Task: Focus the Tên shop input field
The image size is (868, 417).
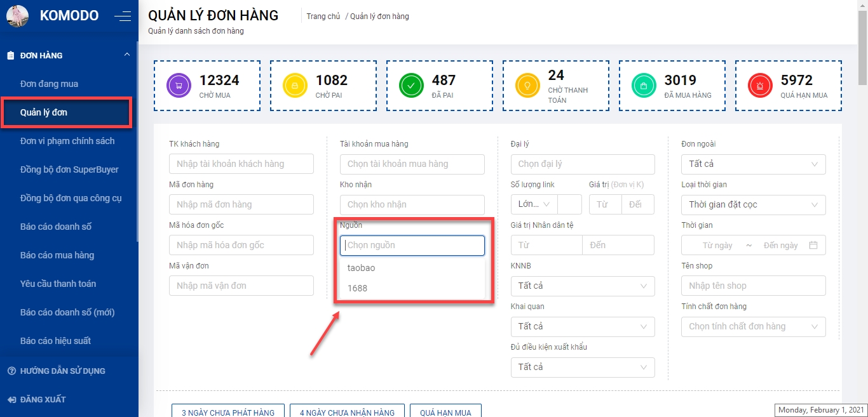Action: [754, 286]
